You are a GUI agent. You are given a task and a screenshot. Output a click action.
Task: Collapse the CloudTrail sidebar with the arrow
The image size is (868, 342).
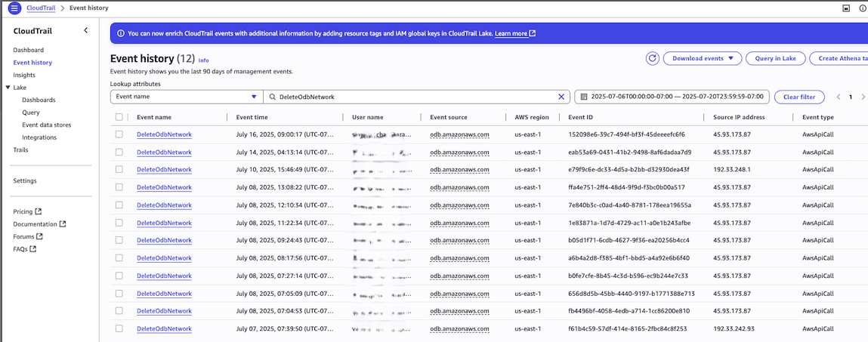point(86,30)
